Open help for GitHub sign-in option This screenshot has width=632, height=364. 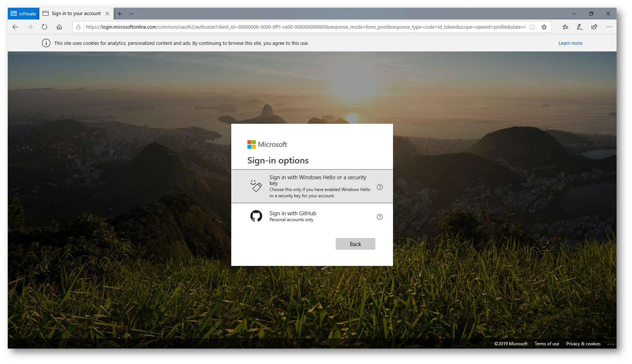[x=380, y=217]
